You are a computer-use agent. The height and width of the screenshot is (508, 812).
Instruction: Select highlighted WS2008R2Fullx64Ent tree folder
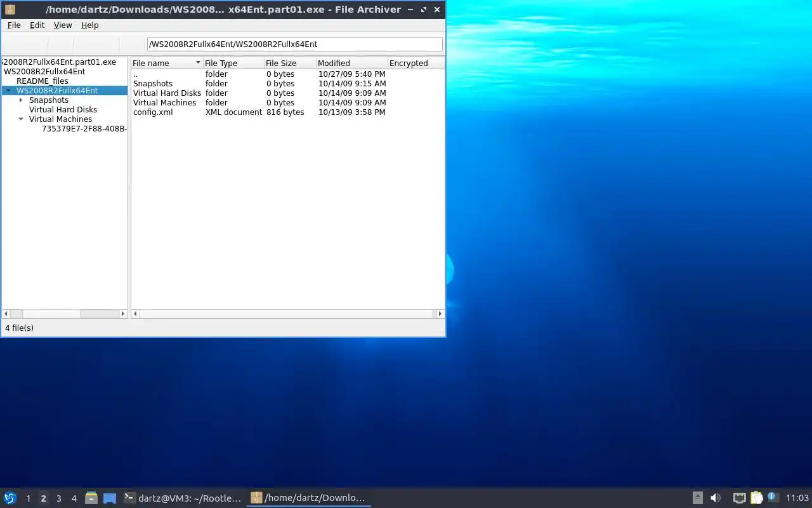click(x=57, y=91)
